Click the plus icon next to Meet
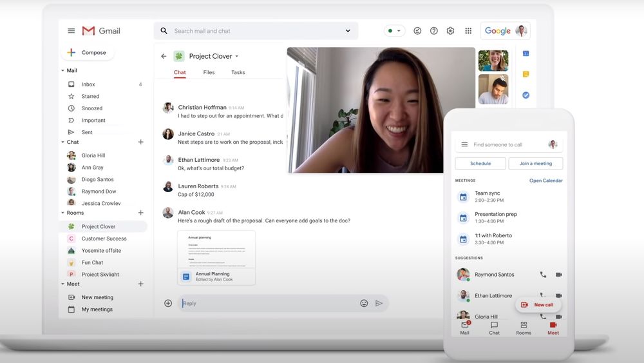This screenshot has width=644, height=363. (141, 284)
